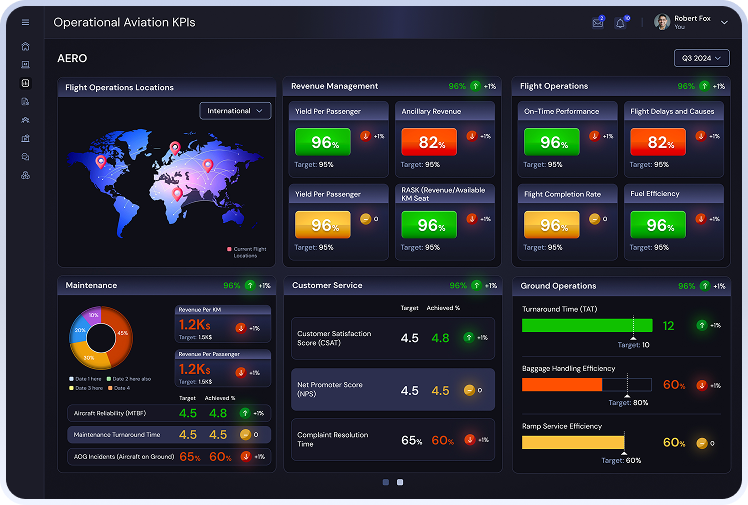Open the hamburger menu in the sidebar
The height and width of the screenshot is (505, 748).
click(x=25, y=22)
